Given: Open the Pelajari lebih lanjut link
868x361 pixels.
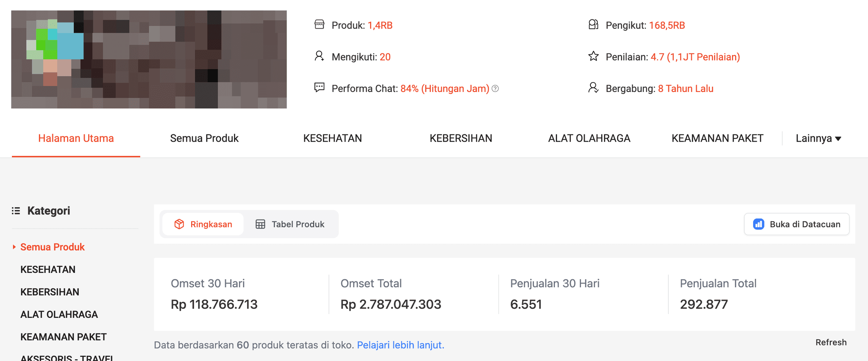Looking at the screenshot, I should click(401, 345).
